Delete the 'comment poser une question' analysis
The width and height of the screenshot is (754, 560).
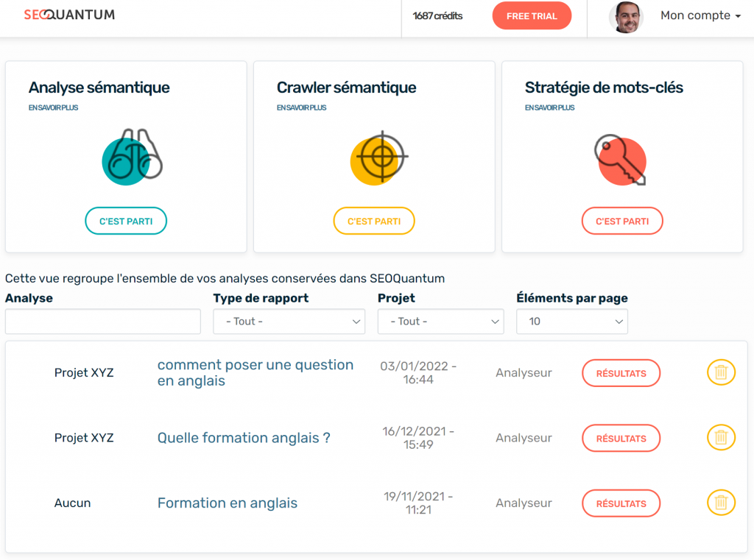click(x=721, y=372)
